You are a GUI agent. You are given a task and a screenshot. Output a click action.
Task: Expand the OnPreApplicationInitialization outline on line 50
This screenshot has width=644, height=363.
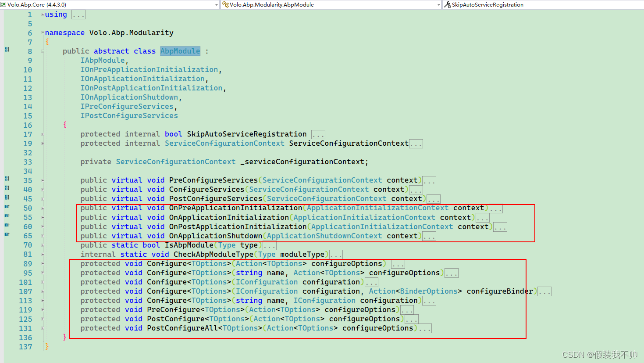[x=43, y=208]
